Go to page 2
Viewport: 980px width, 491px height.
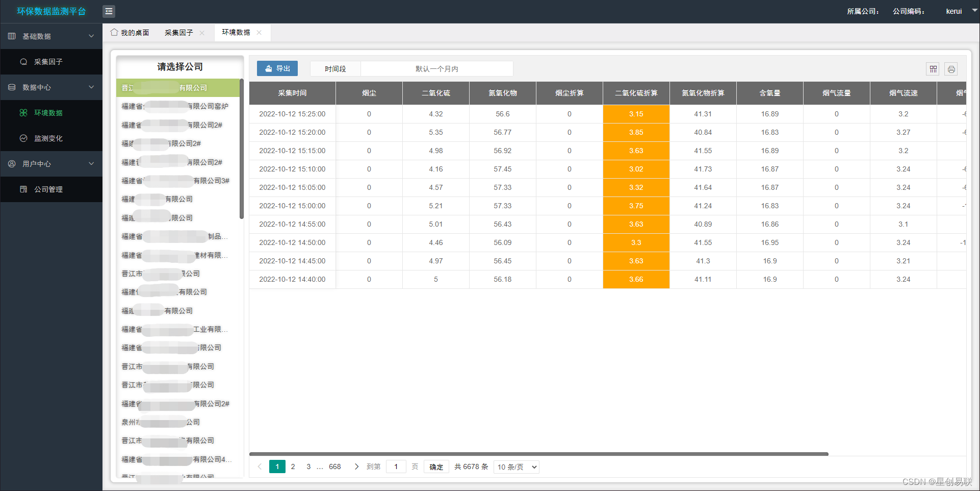click(x=293, y=467)
